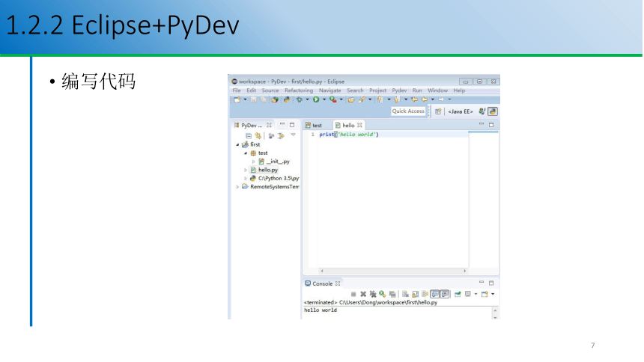Click the Clear Console icon
This screenshot has height=362, width=644.
coord(405,294)
